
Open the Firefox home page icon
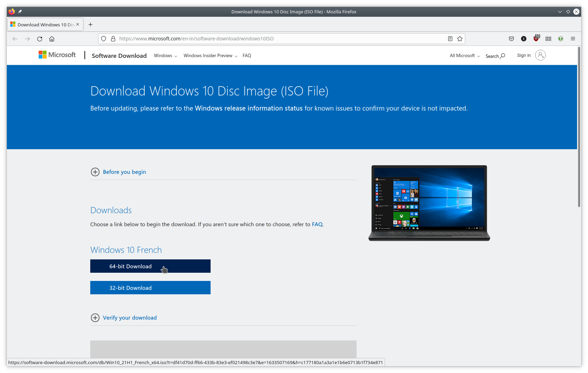coord(52,39)
